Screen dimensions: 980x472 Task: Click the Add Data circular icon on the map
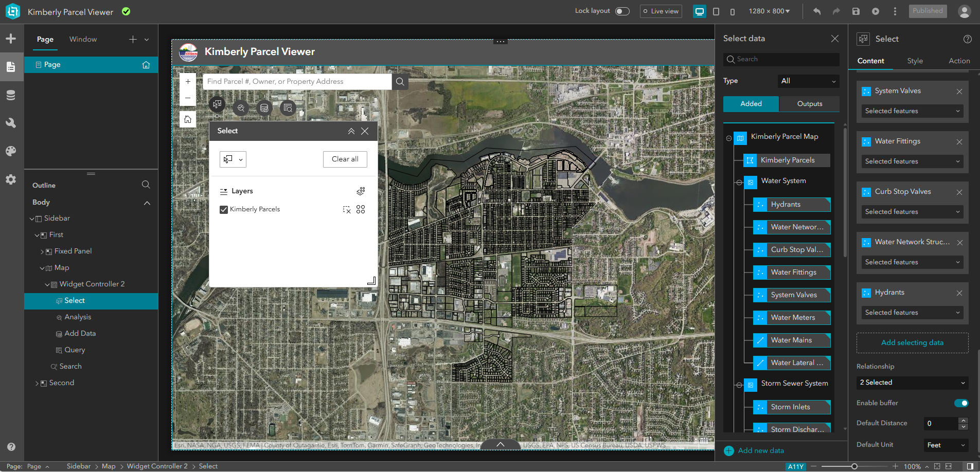(x=264, y=108)
